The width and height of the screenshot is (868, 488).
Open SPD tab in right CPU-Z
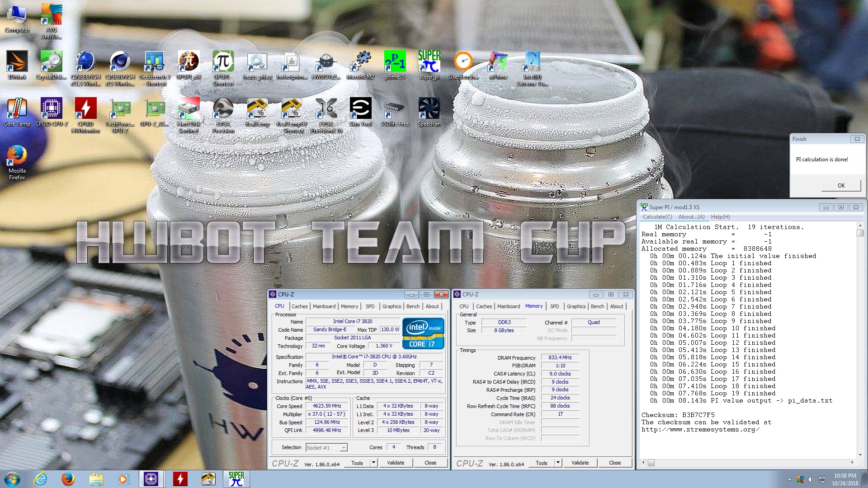point(554,306)
